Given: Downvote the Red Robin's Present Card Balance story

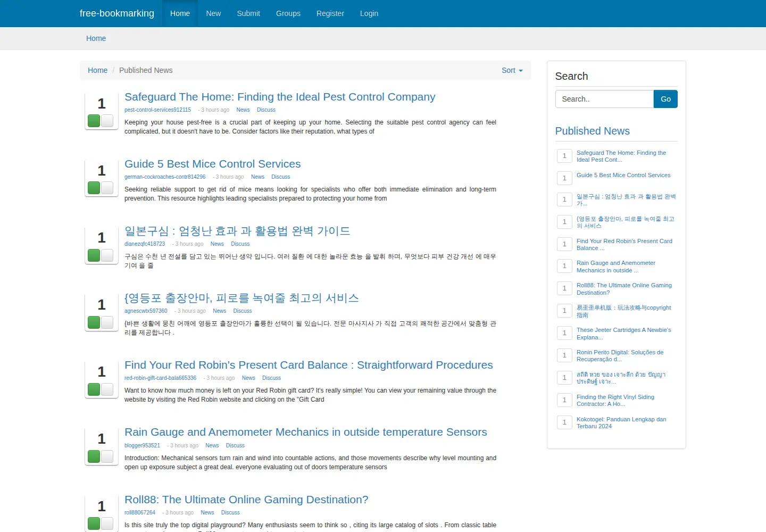Looking at the screenshot, I should coord(107,389).
